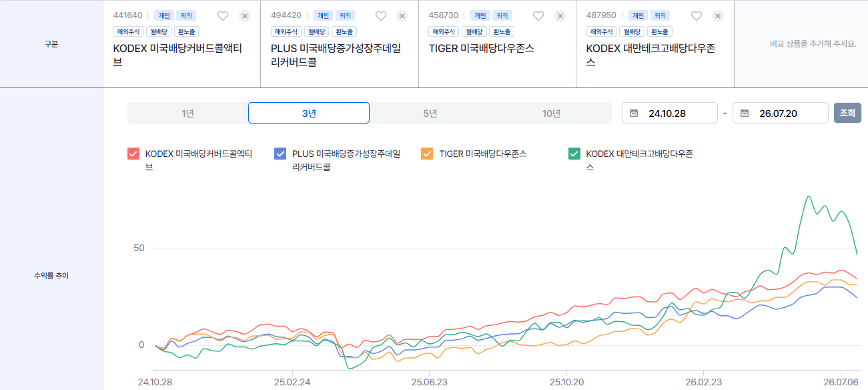This screenshot has width=868, height=390.
Task: Open calendar icon for end date 26.07.20
Action: coord(745,114)
